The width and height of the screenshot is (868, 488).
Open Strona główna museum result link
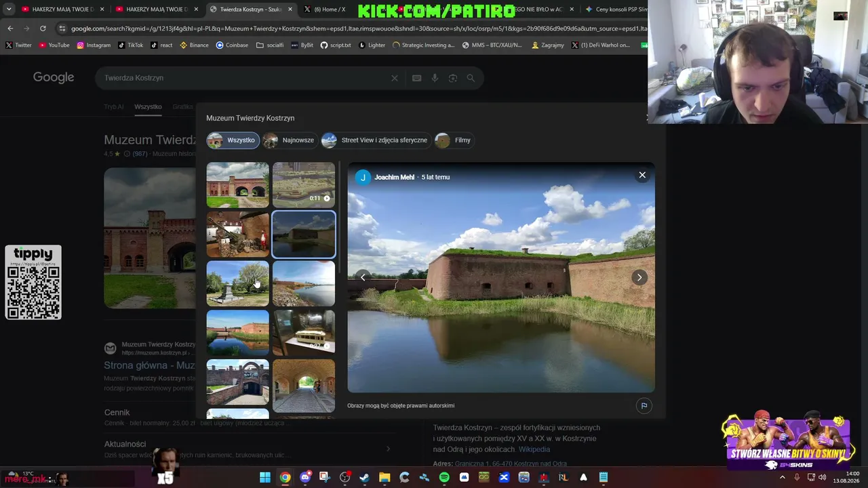(x=149, y=365)
